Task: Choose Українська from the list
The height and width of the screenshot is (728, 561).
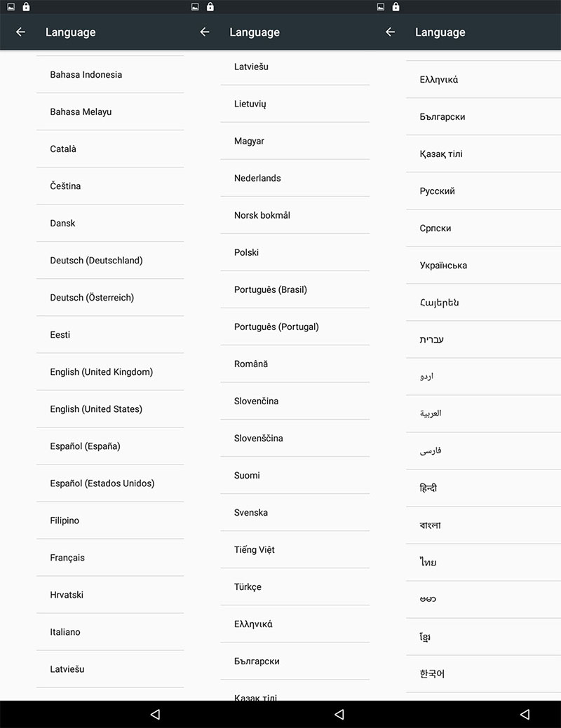Action: [x=443, y=266]
